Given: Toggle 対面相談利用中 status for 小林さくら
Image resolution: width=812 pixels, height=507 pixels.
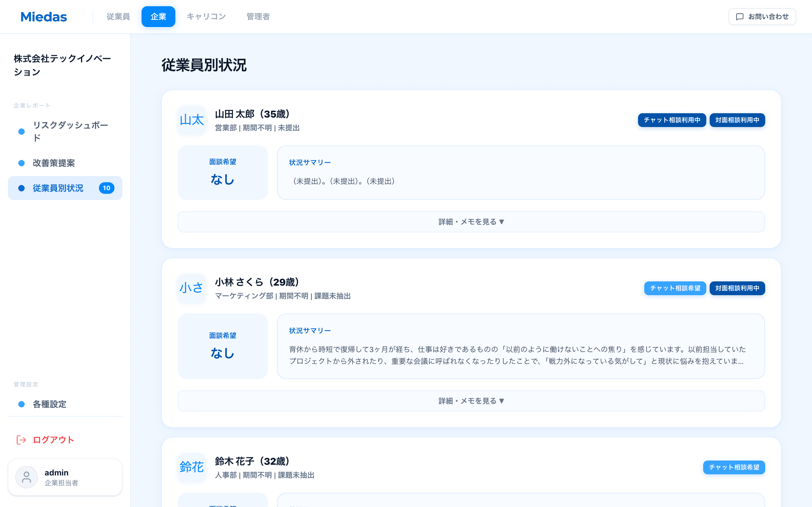Looking at the screenshot, I should click(737, 288).
